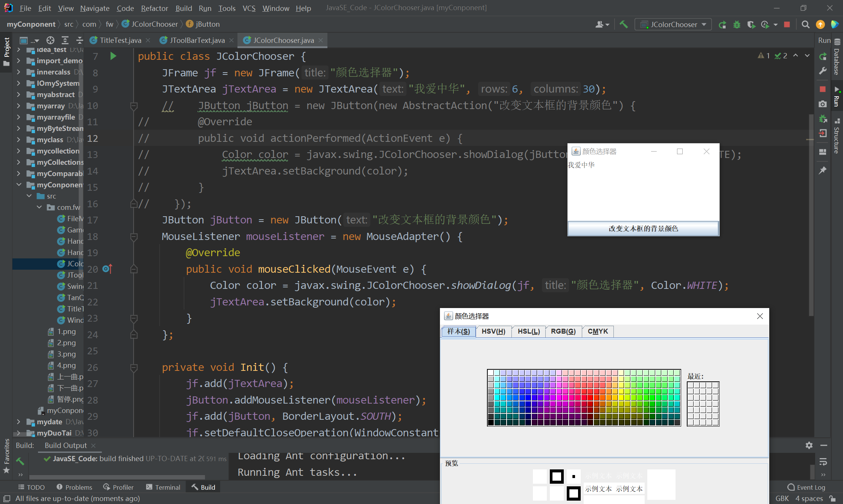This screenshot has height=504, width=843.
Task: Select the CMYK tab in color chooser
Action: click(x=598, y=331)
